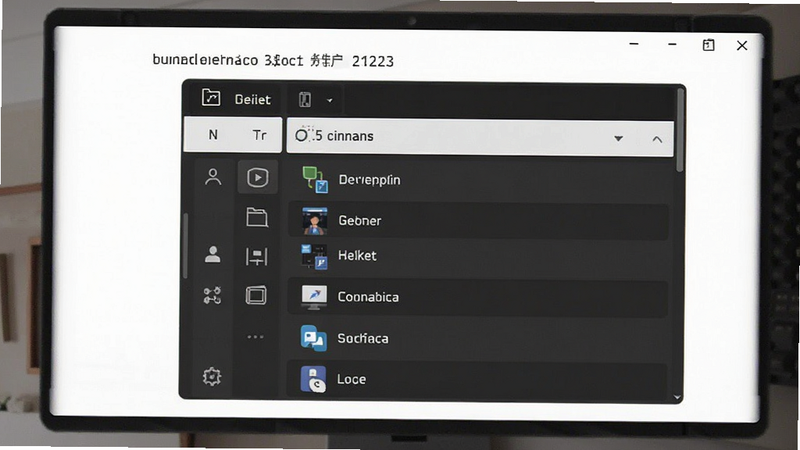Viewport: 800px width, 450px height.
Task: Switch to the N tab
Action: click(213, 135)
